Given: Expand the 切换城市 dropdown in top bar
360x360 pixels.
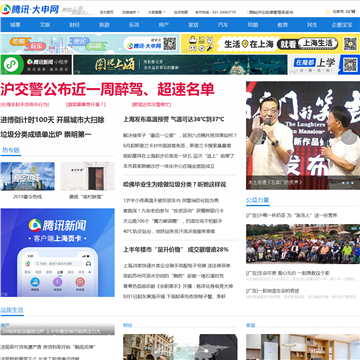Looking at the screenshot, I should [x=131, y=12].
